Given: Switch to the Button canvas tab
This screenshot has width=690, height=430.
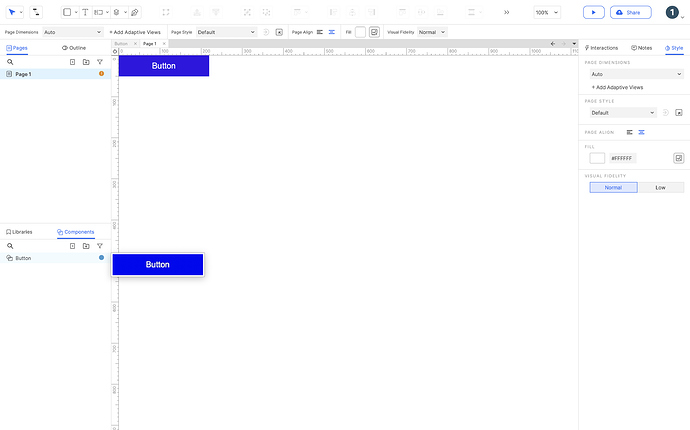Looking at the screenshot, I should coord(121,44).
